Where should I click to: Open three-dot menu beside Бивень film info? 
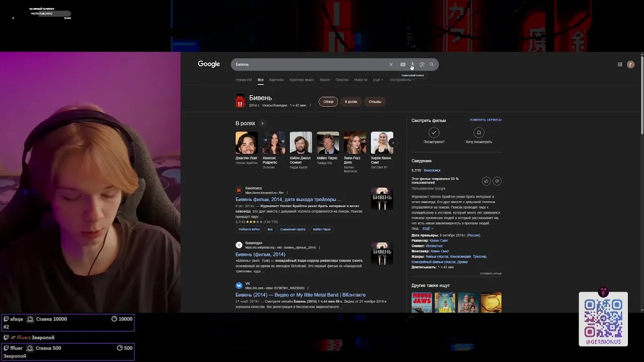(310, 105)
